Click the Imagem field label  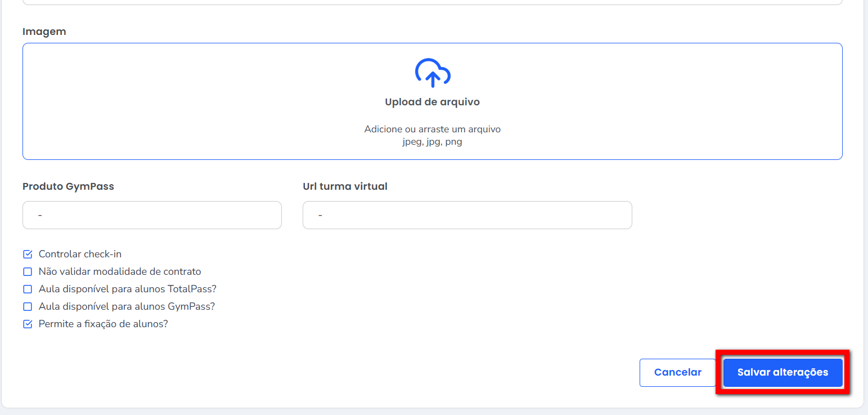[x=44, y=32]
